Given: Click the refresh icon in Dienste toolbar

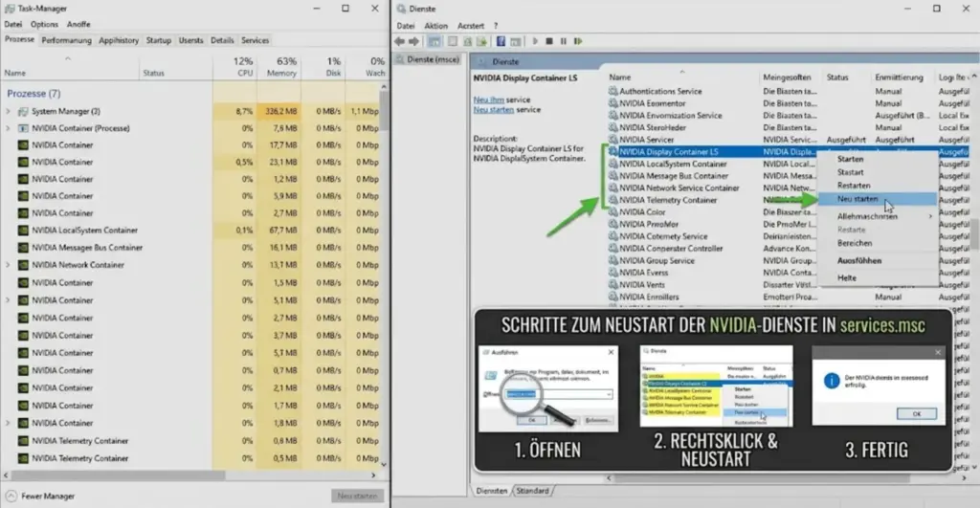Looking at the screenshot, I should pos(467,41).
